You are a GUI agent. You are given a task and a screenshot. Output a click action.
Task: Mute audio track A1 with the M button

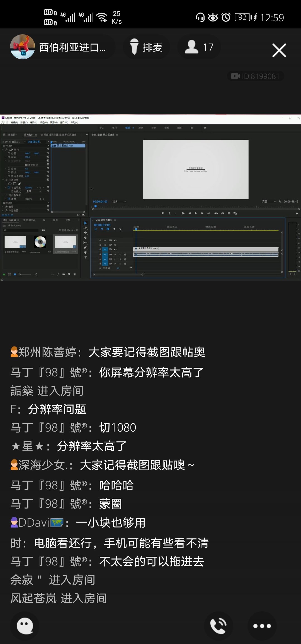[x=115, y=255]
